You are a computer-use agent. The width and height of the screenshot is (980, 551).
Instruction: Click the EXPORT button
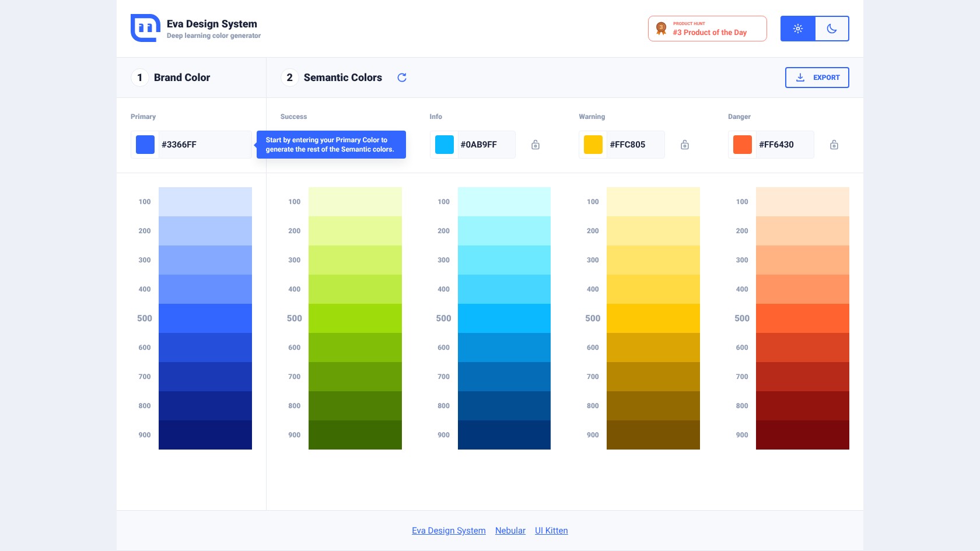[x=817, y=78]
